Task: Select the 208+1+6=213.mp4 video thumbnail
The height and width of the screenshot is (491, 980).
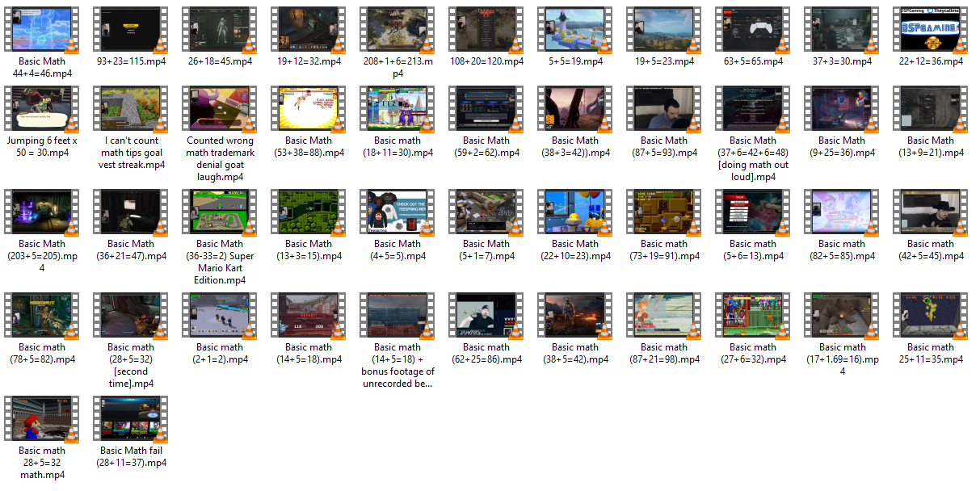Action: click(x=397, y=29)
